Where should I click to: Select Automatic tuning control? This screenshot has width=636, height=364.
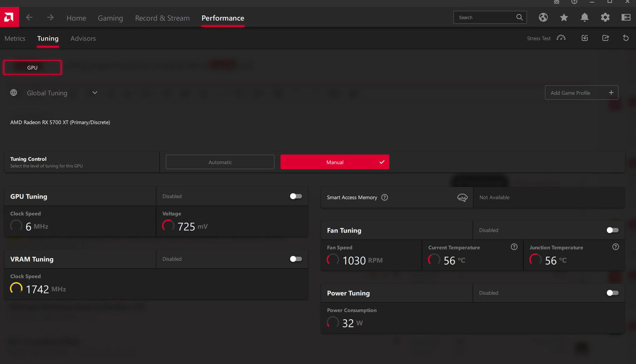point(220,162)
